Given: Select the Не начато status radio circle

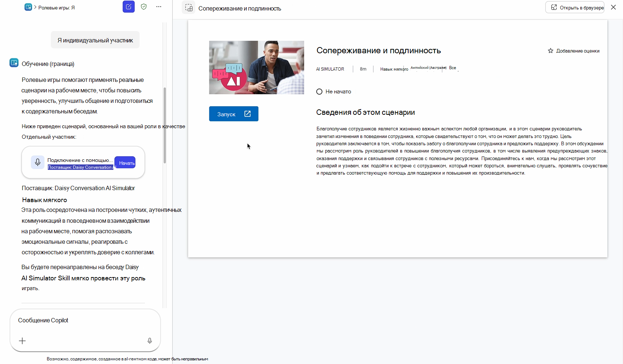Looking at the screenshot, I should [319, 92].
